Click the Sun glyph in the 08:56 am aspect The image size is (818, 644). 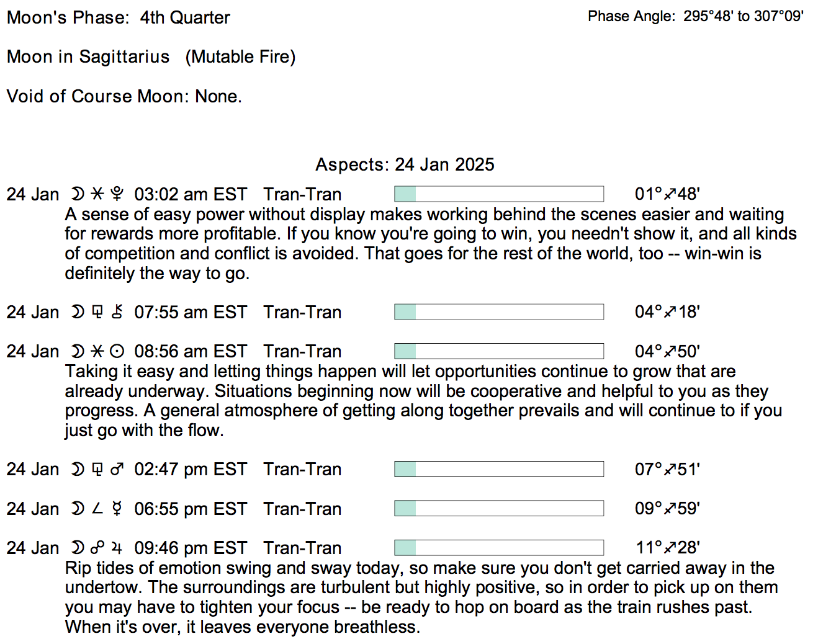pyautogui.click(x=117, y=352)
